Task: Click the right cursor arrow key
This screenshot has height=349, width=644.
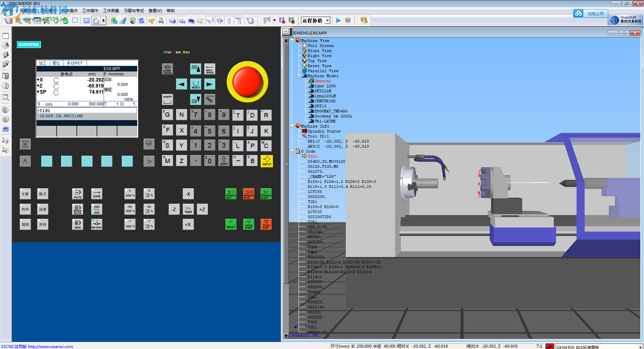Action: coord(210,84)
